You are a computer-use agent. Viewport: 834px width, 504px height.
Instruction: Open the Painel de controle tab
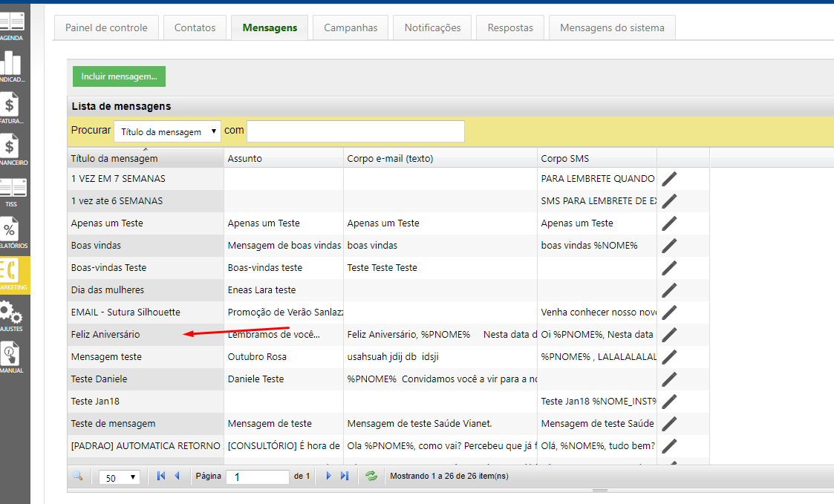coord(106,27)
